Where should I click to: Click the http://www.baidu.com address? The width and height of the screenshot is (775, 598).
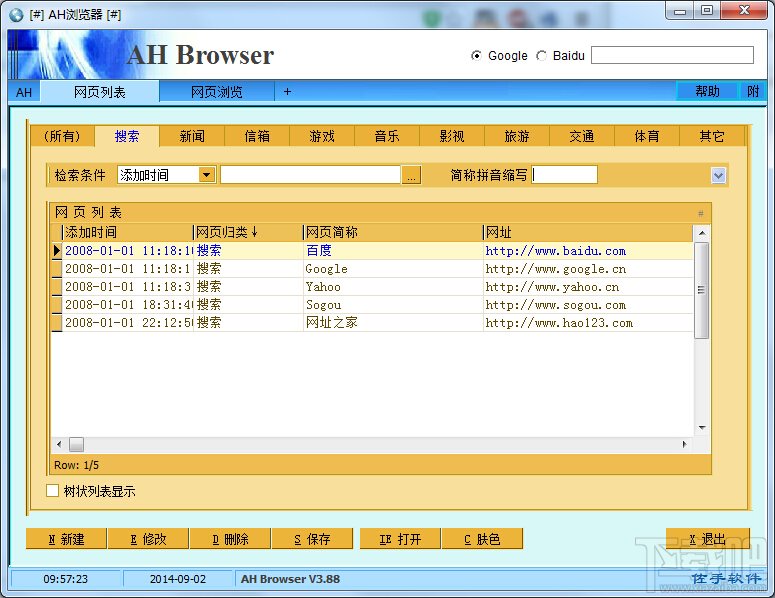[556, 251]
